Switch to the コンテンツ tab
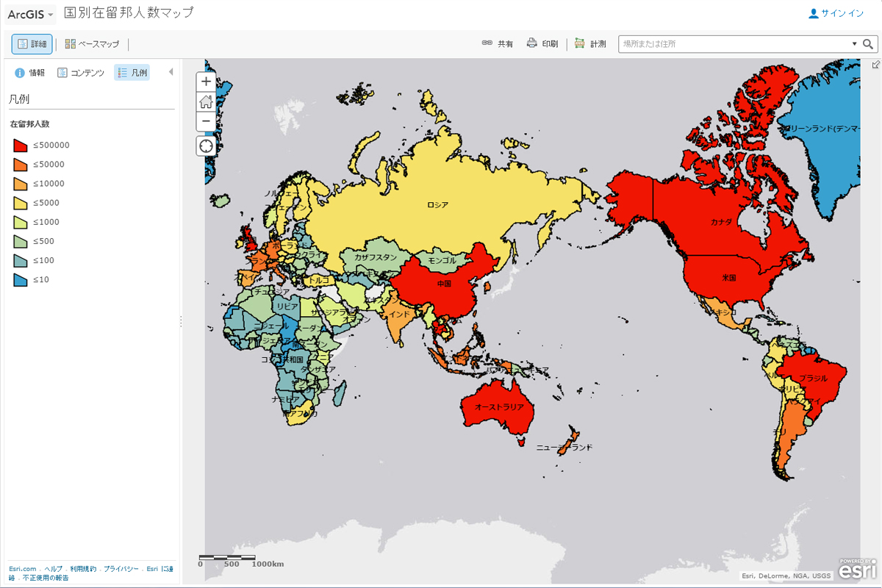This screenshot has width=882, height=588. click(x=81, y=73)
